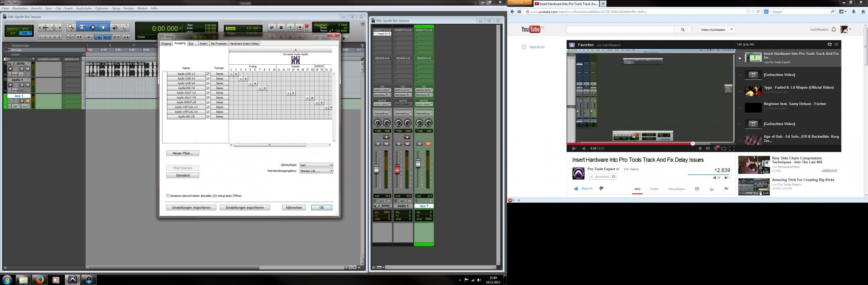The image size is (868, 285).
Task: Enable SHUFFLE edit mode
Action: [12, 29]
